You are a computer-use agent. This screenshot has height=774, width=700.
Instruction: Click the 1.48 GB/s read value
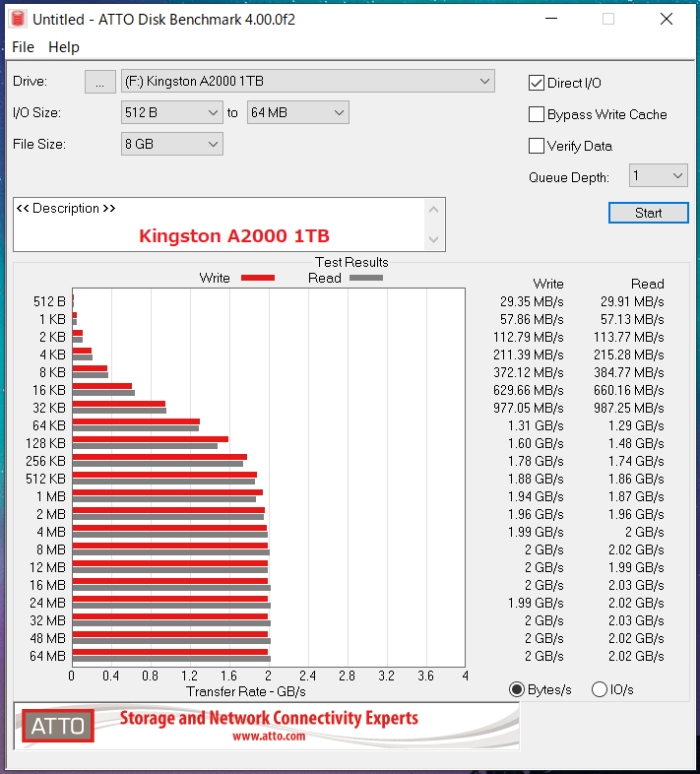[636, 443]
